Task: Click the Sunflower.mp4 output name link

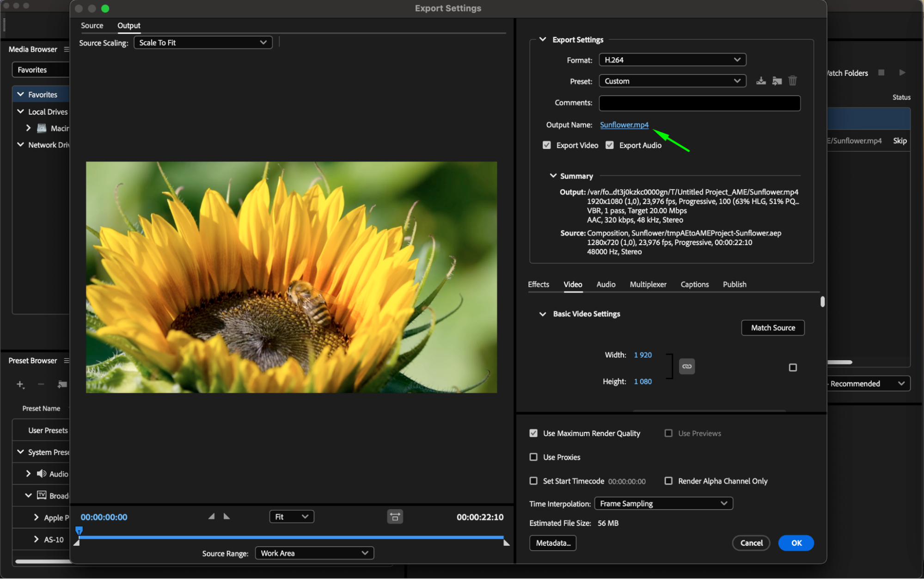Action: pyautogui.click(x=624, y=125)
